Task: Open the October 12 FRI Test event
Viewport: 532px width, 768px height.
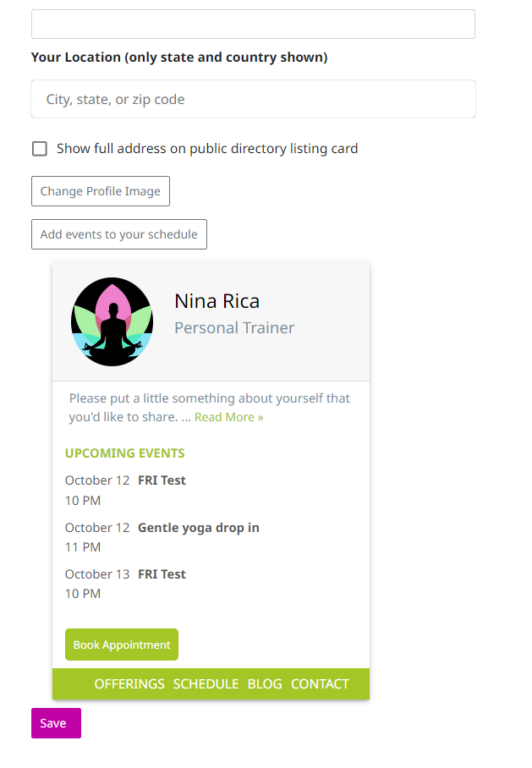Action: coord(162,480)
